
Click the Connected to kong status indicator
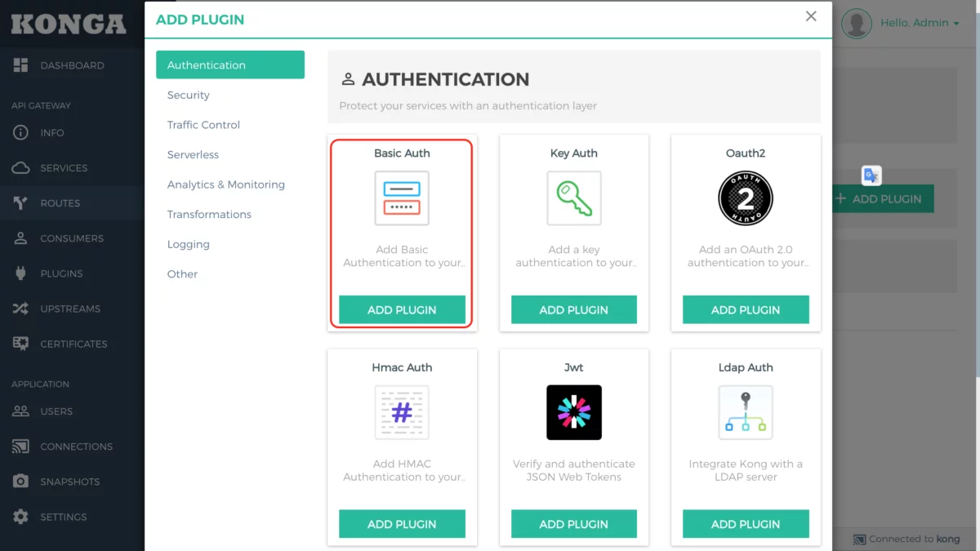click(x=906, y=539)
